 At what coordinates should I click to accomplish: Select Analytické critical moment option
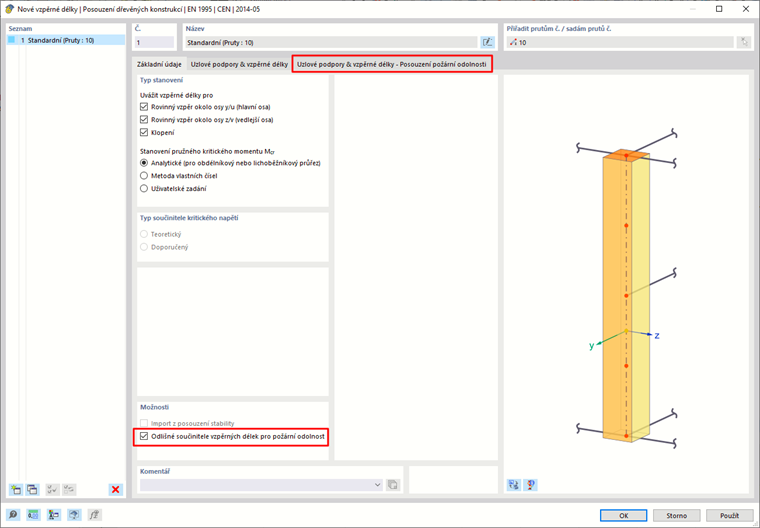pos(144,163)
